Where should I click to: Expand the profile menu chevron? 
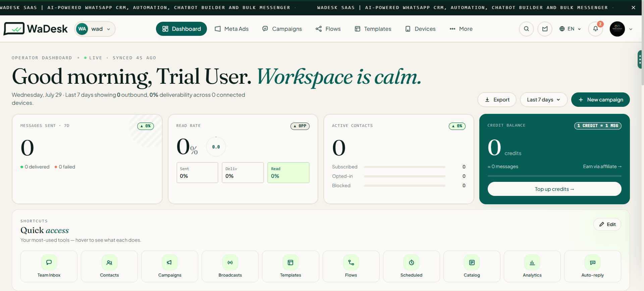pos(631,29)
